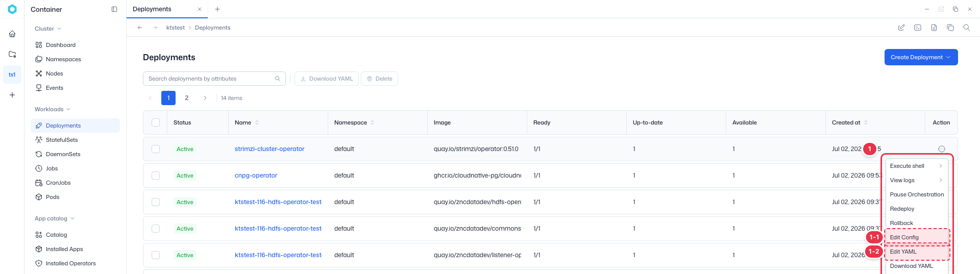
Task: Open cnpg-operator deployment link
Action: [256, 176]
